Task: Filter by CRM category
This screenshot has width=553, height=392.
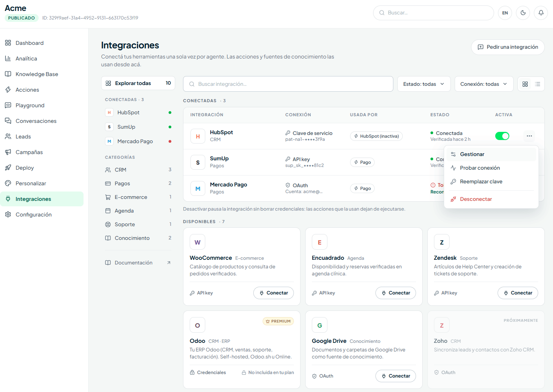Action: [x=138, y=170]
